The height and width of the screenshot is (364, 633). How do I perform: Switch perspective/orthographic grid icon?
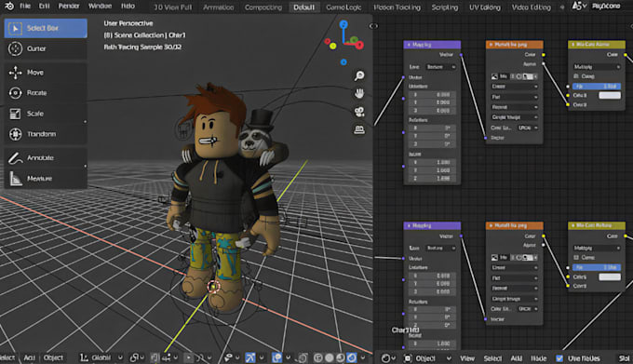(359, 130)
